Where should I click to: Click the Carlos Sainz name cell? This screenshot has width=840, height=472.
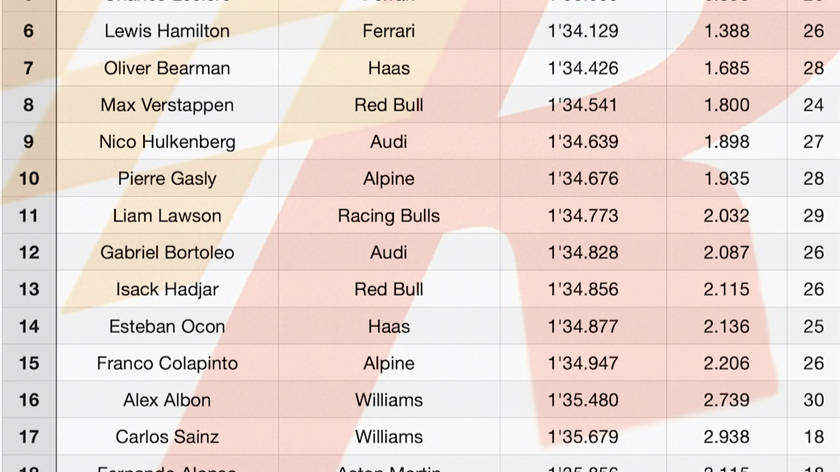pyautogui.click(x=167, y=437)
